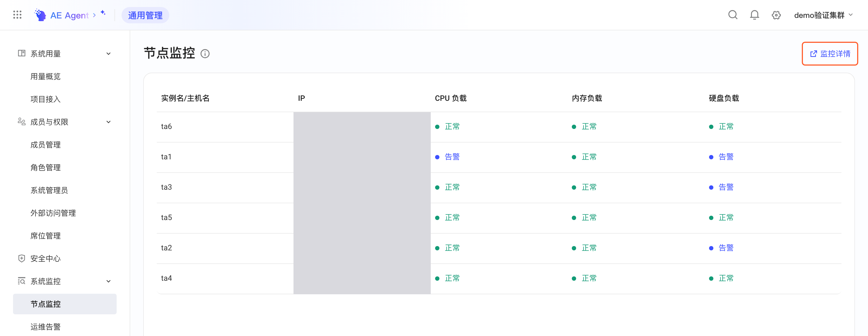This screenshot has width=868, height=336.
Task: Click the ta5 instance name
Action: coord(167,217)
